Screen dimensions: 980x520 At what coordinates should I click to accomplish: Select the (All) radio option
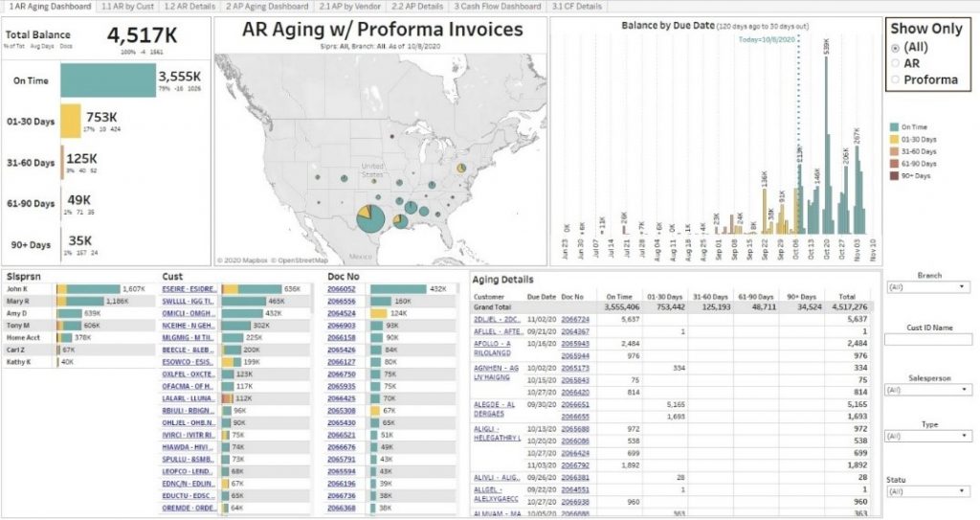point(897,48)
